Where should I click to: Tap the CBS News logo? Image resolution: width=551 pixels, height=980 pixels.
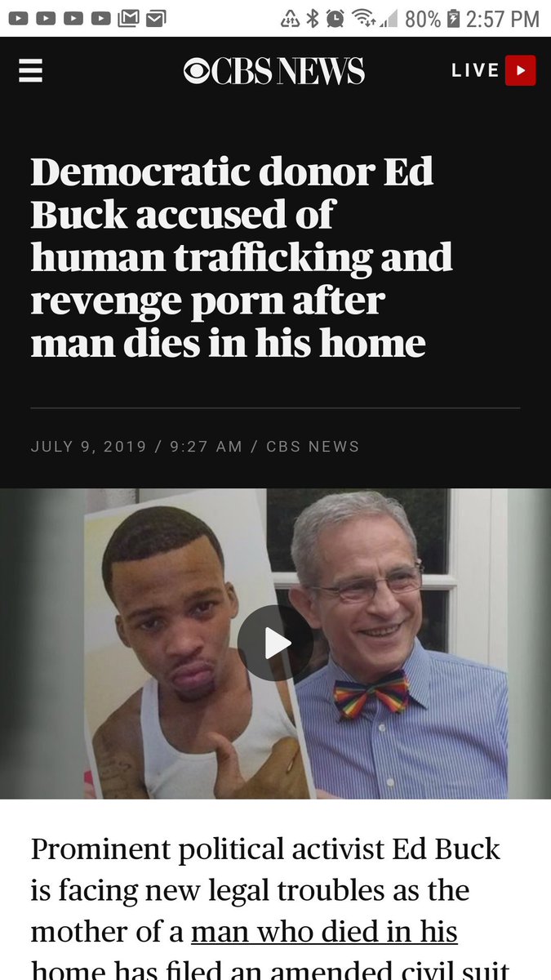[x=273, y=71]
